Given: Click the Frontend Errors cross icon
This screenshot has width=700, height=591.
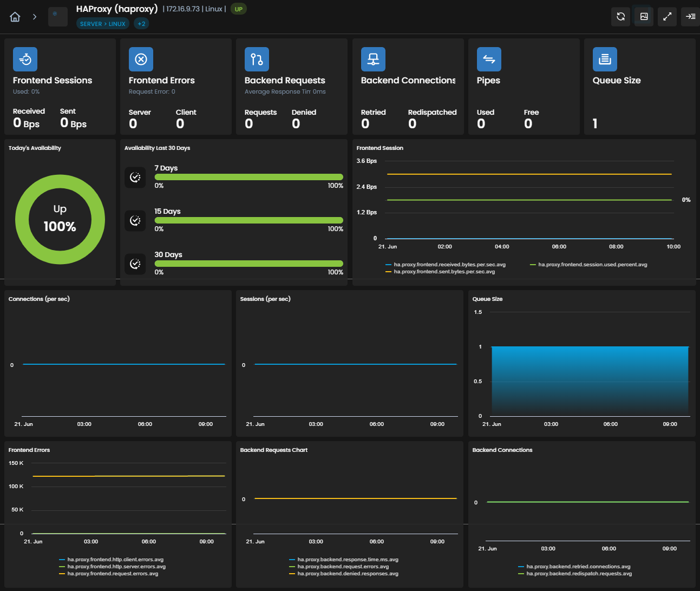Looking at the screenshot, I should (x=141, y=59).
